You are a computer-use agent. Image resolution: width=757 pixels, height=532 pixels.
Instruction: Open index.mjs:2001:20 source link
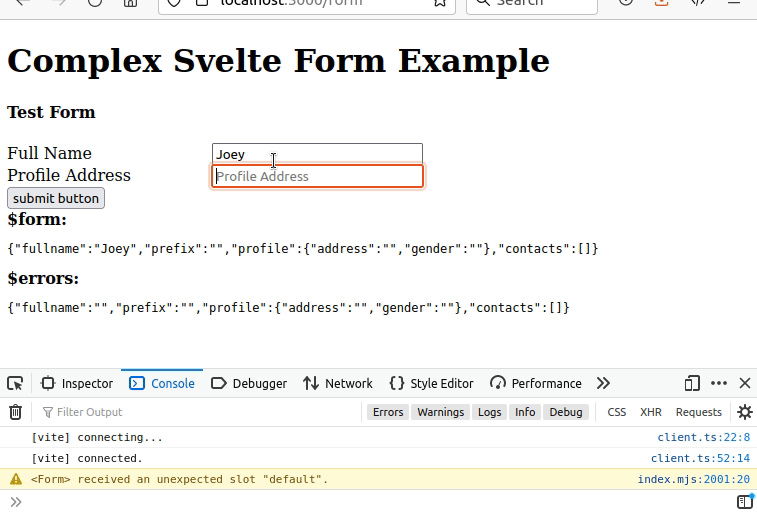(x=693, y=479)
